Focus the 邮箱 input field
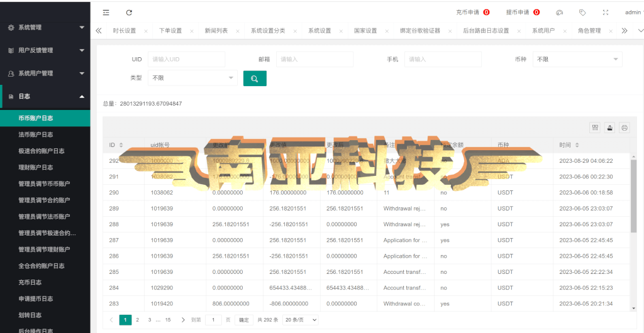The width and height of the screenshot is (644, 333). tap(314, 59)
